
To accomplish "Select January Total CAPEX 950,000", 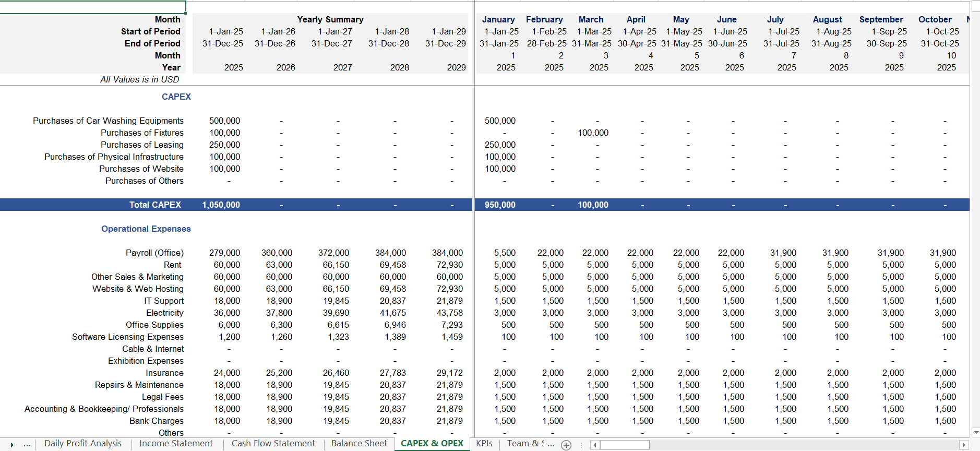I will (500, 205).
